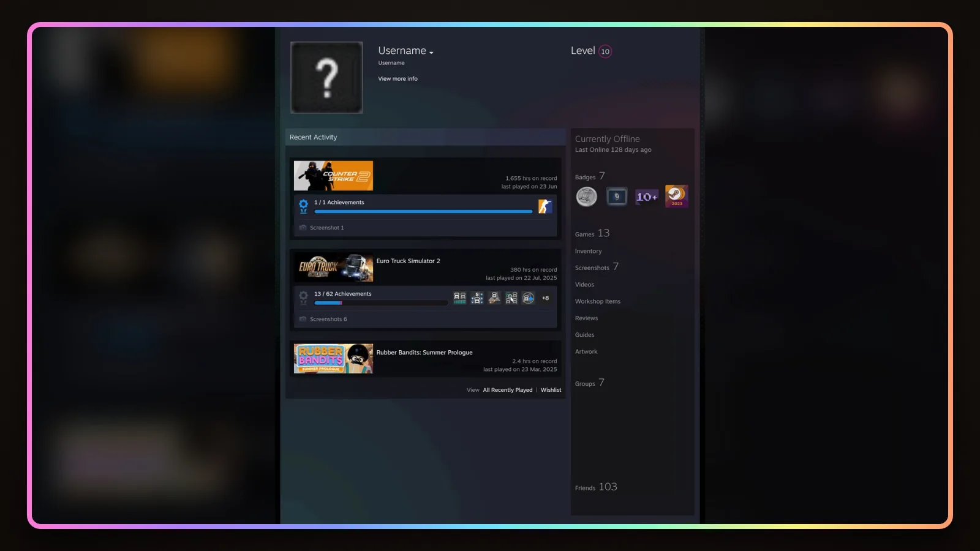Click the question mark profile avatar
980x551 pixels.
[x=326, y=77]
